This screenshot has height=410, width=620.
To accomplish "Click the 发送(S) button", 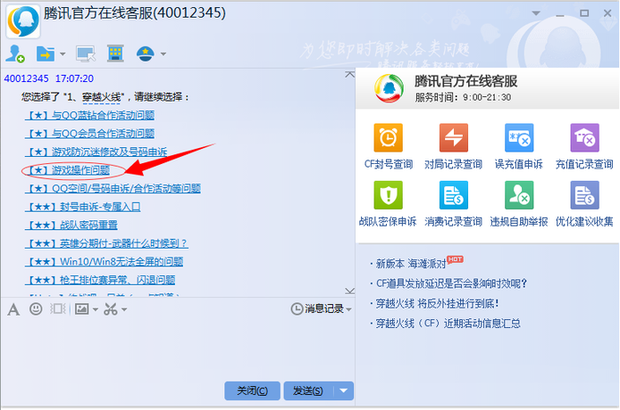I will (x=308, y=391).
